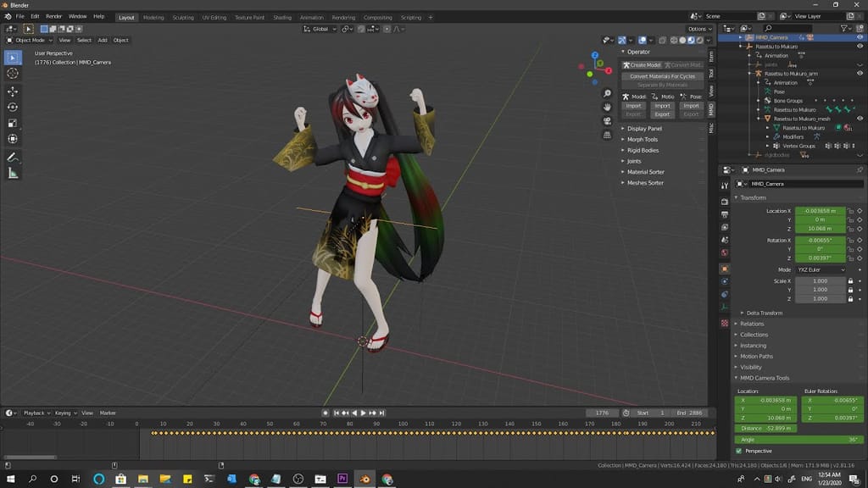The width and height of the screenshot is (868, 488).
Task: Hide MMD_Camera with its eye icon
Action: pyautogui.click(x=859, y=36)
